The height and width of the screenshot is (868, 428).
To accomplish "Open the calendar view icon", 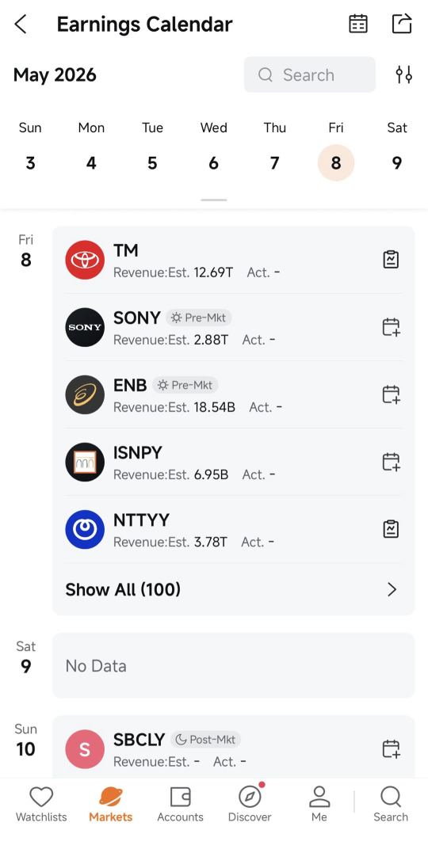I will [x=358, y=24].
